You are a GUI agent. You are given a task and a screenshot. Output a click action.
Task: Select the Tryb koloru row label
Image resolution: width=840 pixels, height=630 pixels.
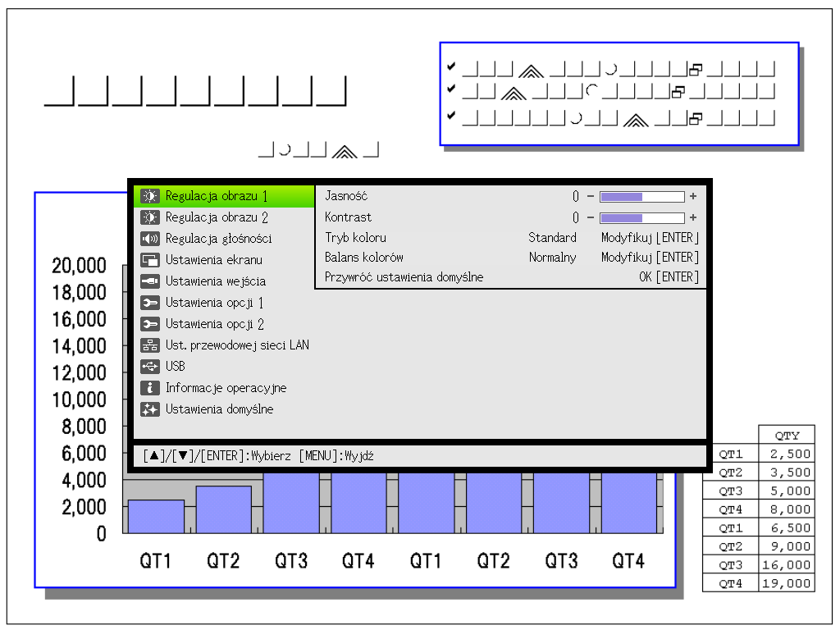pos(355,238)
